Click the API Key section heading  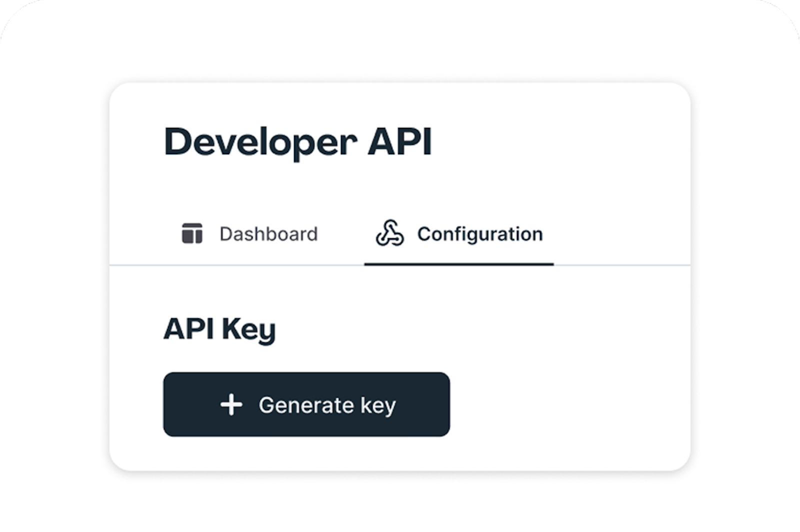(x=219, y=330)
